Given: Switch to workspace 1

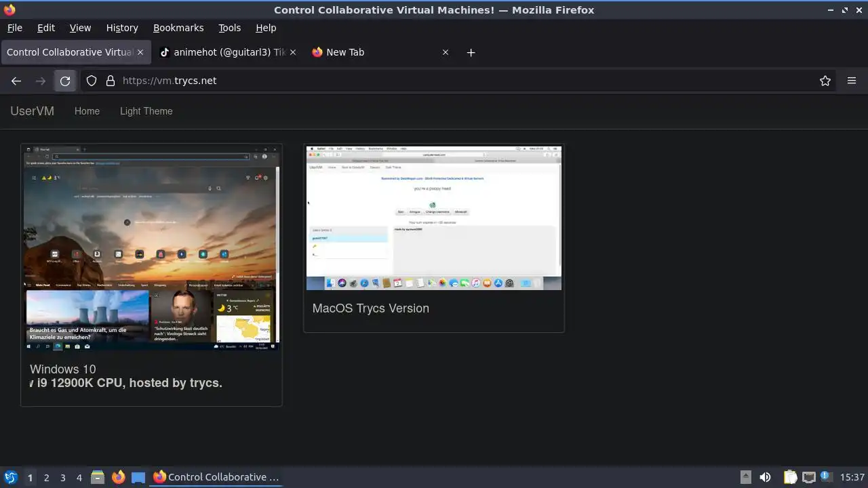Looking at the screenshot, I should click(x=30, y=478).
